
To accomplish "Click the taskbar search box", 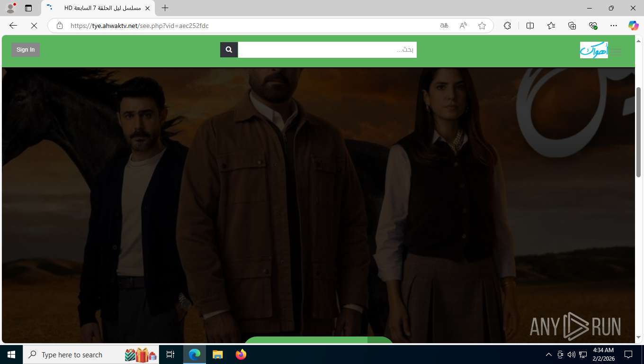I will pyautogui.click(x=91, y=355).
